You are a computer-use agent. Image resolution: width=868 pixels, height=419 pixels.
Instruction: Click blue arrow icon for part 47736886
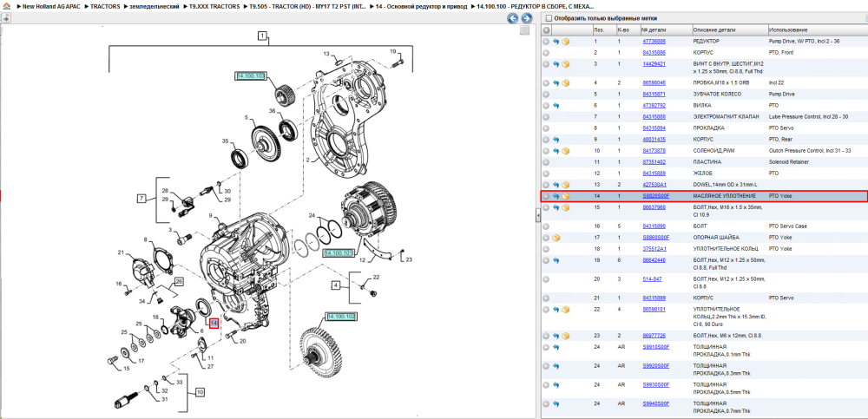(x=556, y=42)
